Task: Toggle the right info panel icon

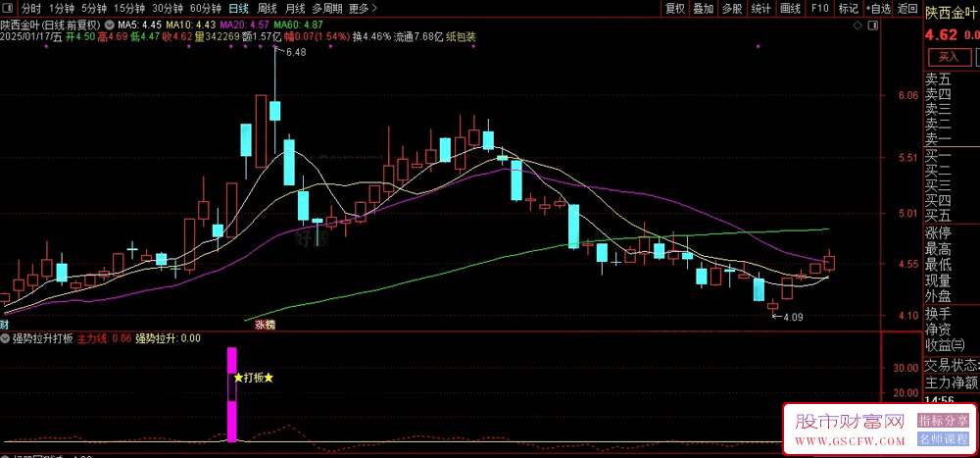Action: click(872, 25)
